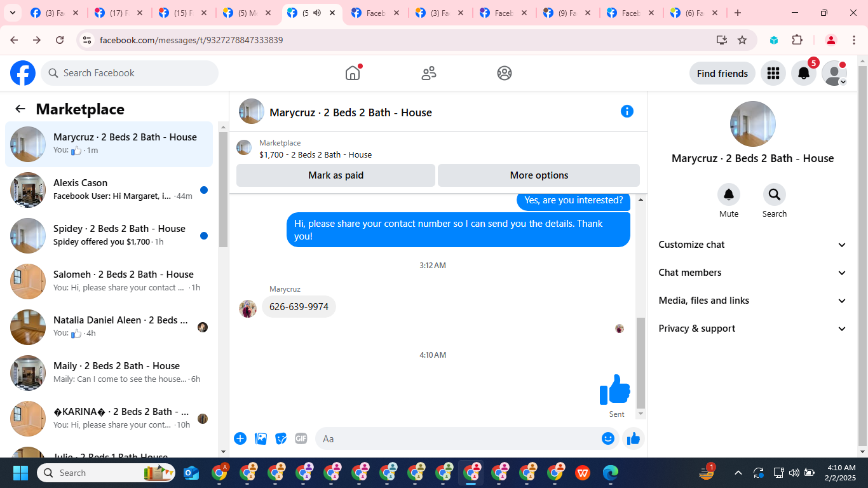This screenshot has height=488, width=868.
Task: Open Facebook logo home link
Action: (23, 73)
